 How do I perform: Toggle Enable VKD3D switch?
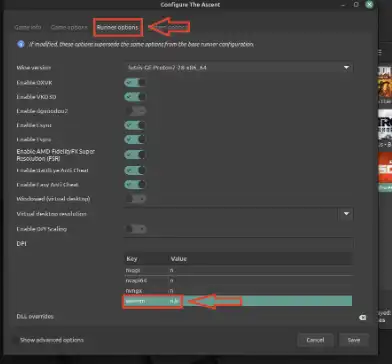pos(135,97)
